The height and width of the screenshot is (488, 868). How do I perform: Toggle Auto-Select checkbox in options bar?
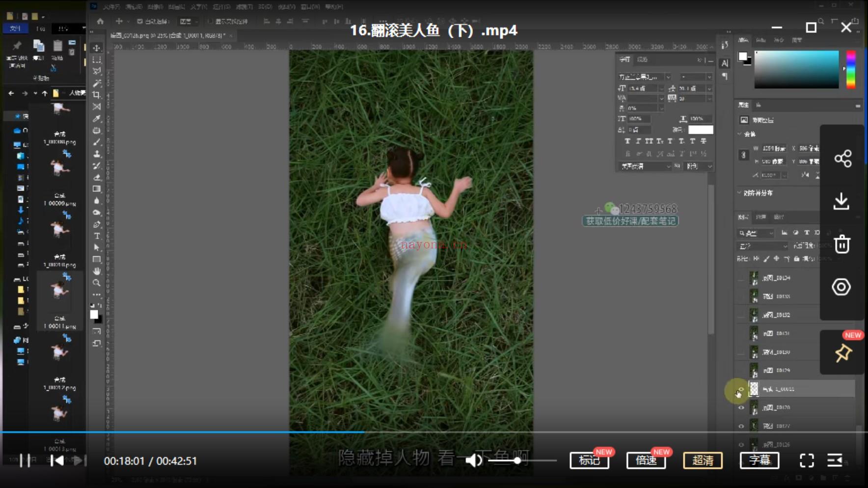coord(140,22)
